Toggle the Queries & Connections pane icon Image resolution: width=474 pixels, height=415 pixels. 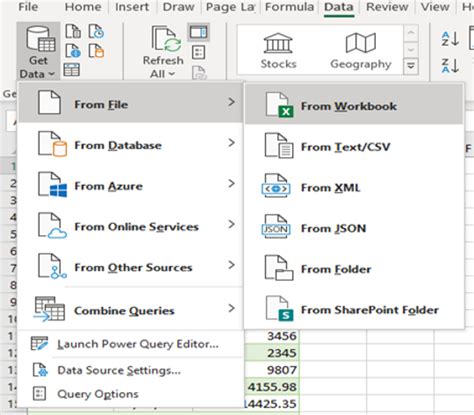pyautogui.click(x=199, y=32)
